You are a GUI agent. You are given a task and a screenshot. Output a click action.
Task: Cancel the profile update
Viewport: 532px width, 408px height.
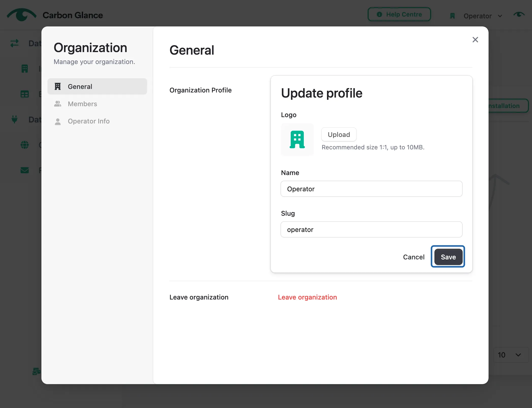click(x=414, y=257)
